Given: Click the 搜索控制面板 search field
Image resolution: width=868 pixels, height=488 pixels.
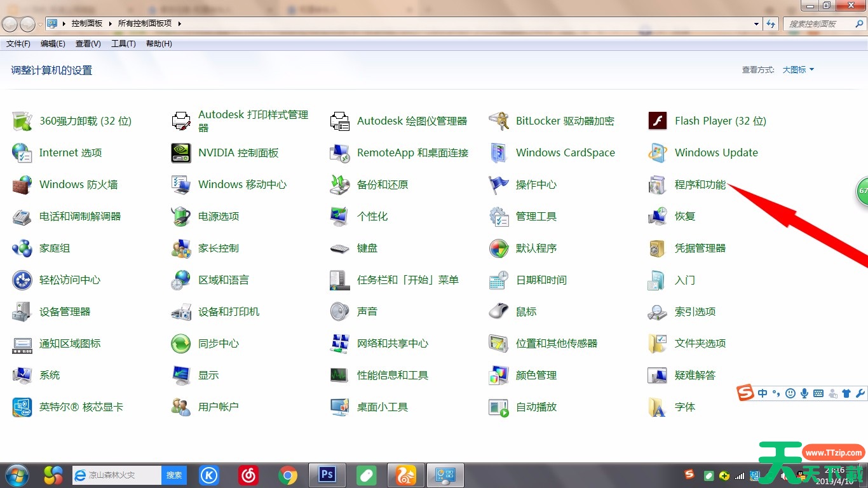Looking at the screenshot, I should [820, 24].
